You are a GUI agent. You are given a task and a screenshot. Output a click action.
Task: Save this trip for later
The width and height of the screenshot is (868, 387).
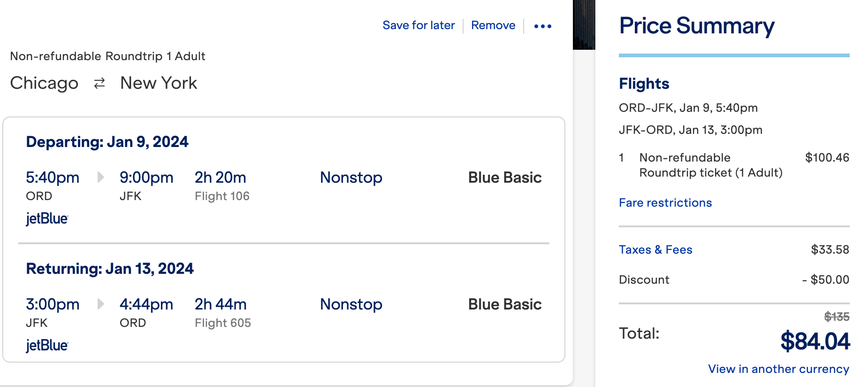click(x=419, y=25)
